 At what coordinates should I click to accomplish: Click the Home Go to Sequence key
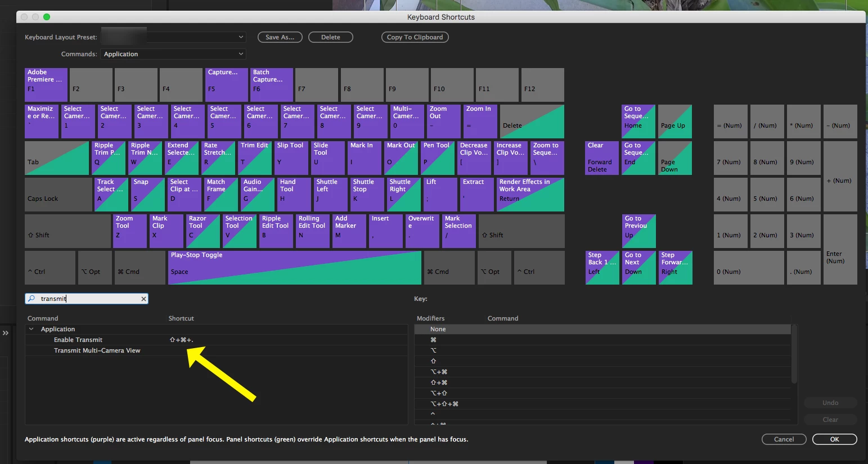[x=638, y=121]
